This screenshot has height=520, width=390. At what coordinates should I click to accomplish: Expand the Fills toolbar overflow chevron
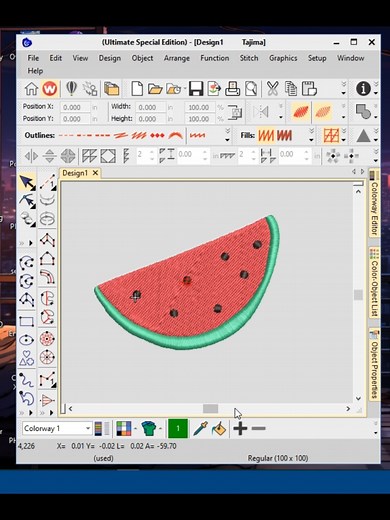coord(311,135)
